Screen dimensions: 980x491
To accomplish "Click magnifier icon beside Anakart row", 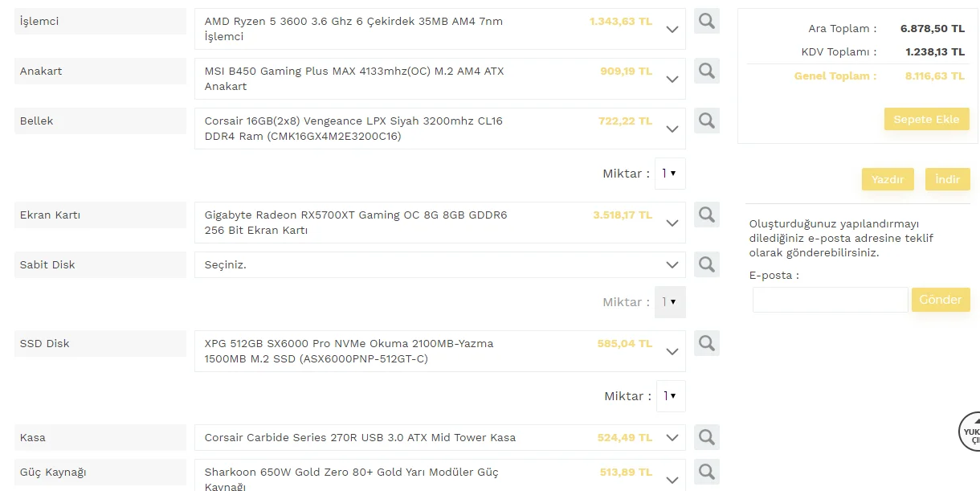I will pos(706,71).
